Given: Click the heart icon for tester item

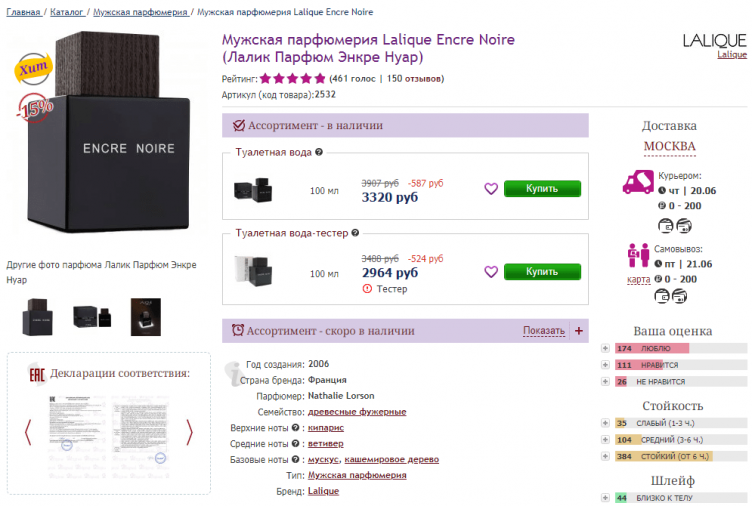Looking at the screenshot, I should click(491, 272).
